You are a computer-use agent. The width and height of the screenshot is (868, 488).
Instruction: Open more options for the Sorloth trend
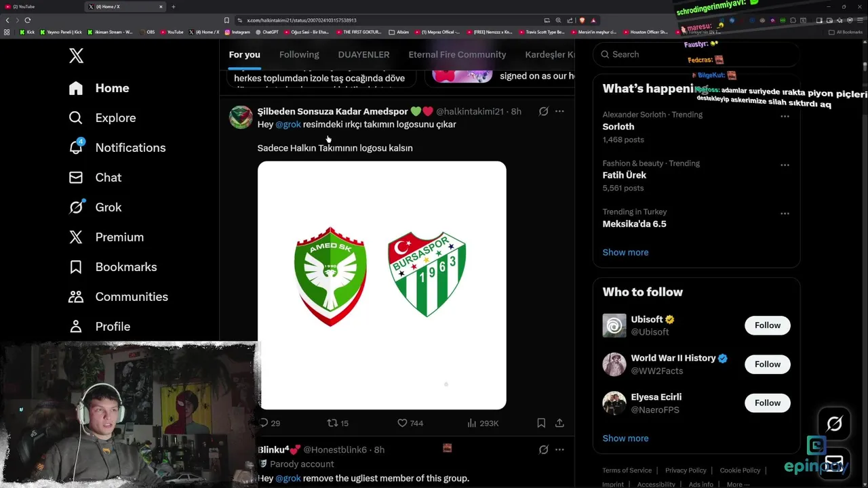coord(785,116)
